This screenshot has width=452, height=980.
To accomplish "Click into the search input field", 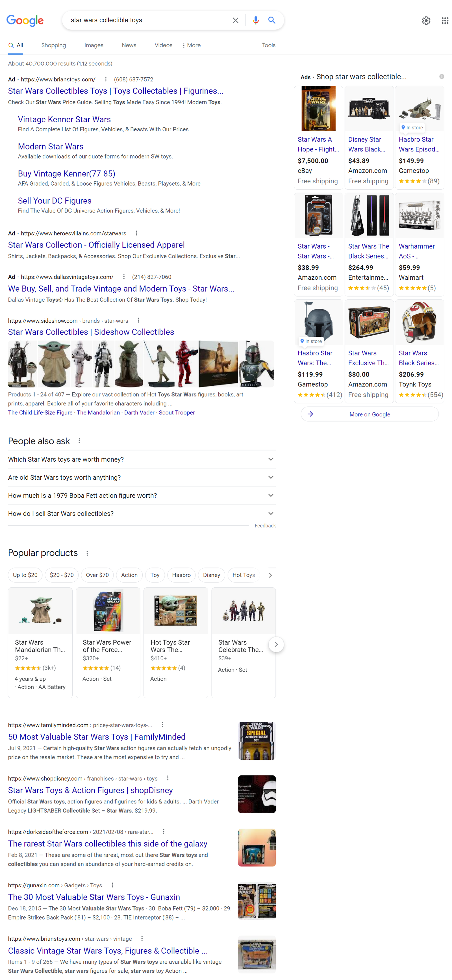I will pyautogui.click(x=148, y=20).
